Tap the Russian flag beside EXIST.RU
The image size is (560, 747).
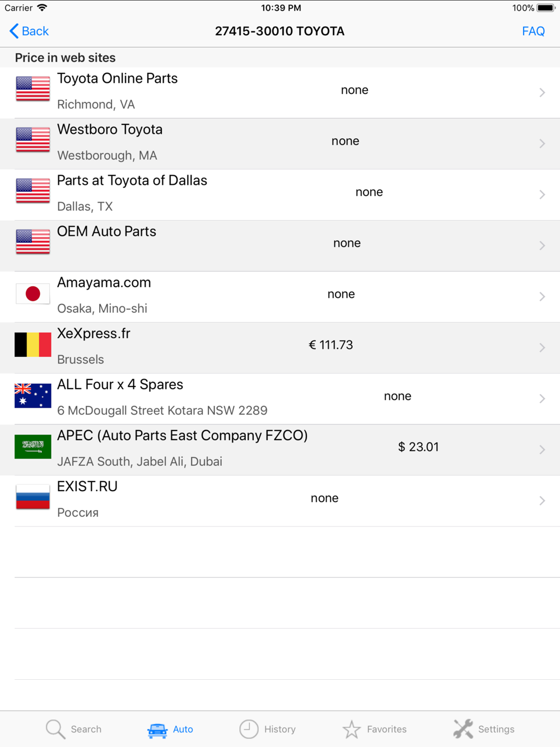point(33,498)
